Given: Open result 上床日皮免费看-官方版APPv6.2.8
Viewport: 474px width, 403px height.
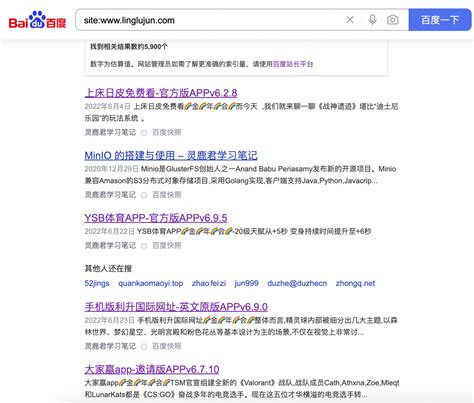Looking at the screenshot, I should (x=161, y=93).
